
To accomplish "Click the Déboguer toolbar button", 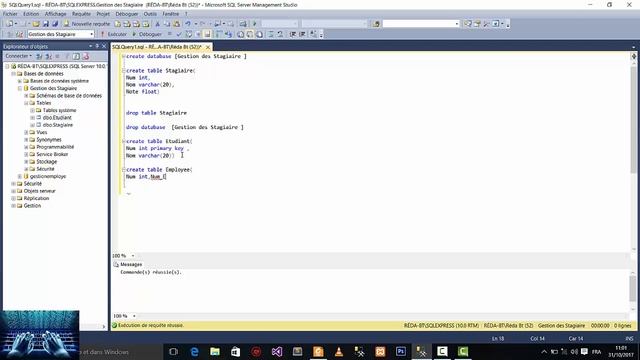I will point(147,34).
